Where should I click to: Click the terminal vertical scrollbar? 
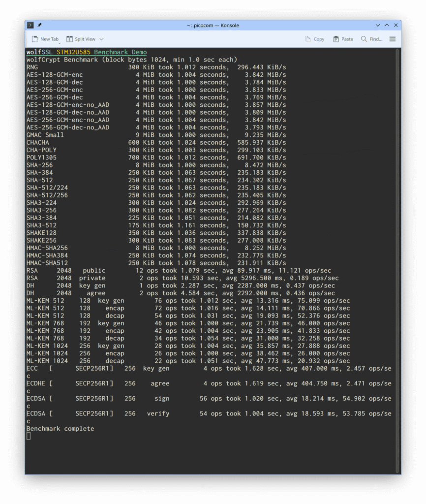coord(397,246)
